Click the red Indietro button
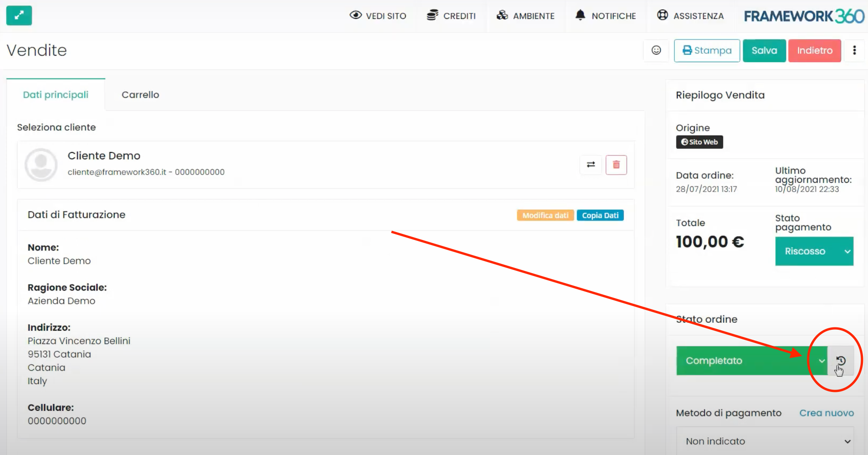Screen dimensions: 868x455 point(814,51)
